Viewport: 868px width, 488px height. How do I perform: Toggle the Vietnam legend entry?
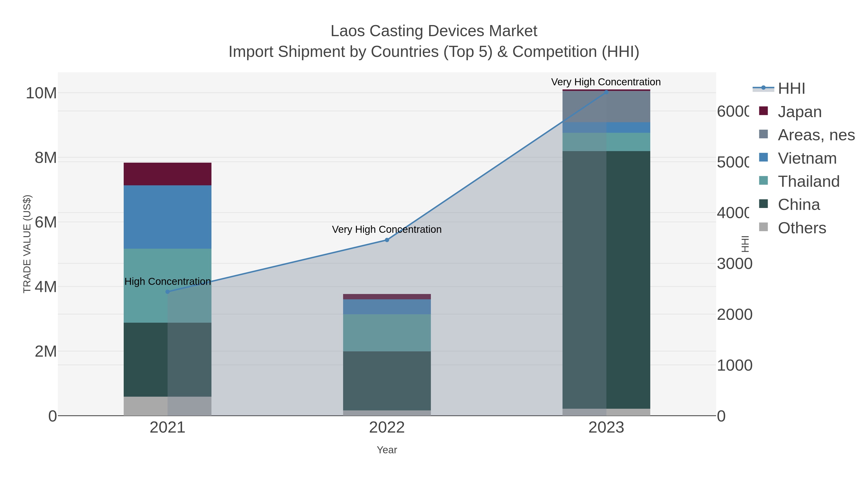(x=798, y=158)
